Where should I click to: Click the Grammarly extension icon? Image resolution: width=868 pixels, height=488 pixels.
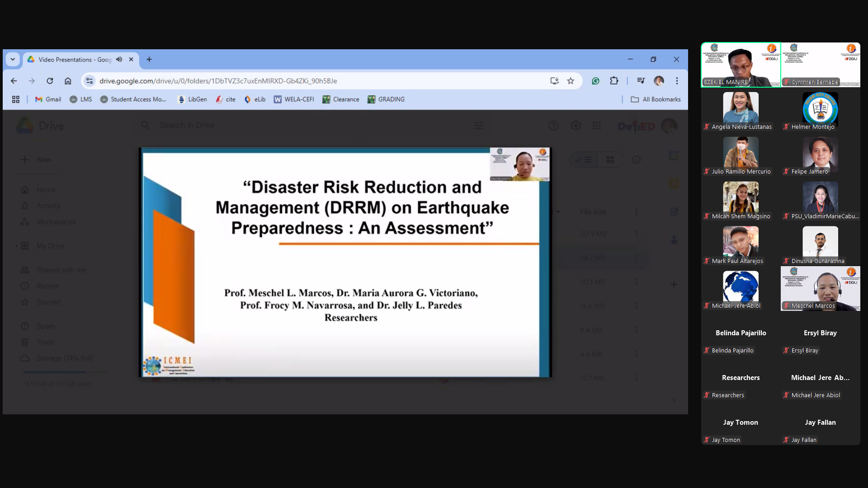pyautogui.click(x=596, y=81)
